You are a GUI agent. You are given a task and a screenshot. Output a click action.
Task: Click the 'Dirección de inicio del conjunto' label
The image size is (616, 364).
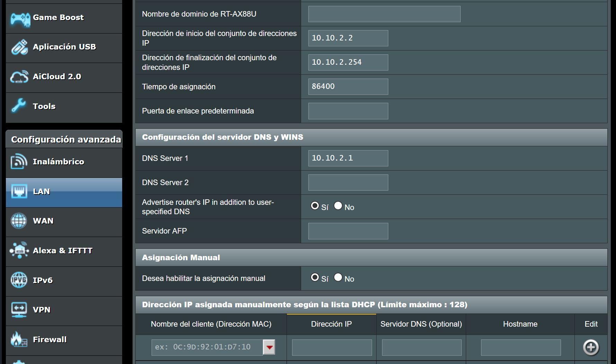click(219, 38)
